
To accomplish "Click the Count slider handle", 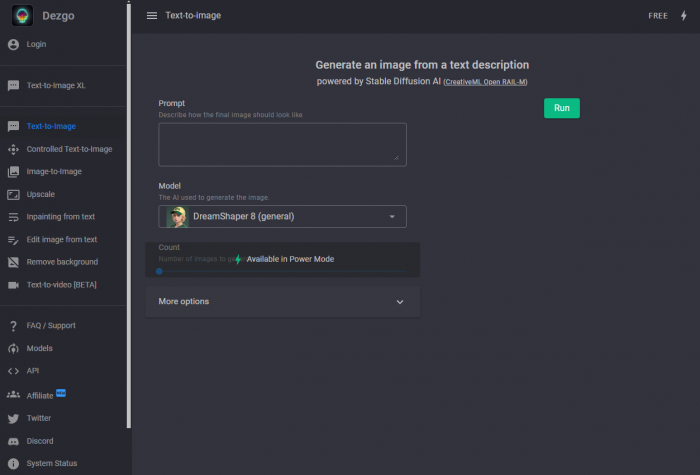I will (x=159, y=271).
